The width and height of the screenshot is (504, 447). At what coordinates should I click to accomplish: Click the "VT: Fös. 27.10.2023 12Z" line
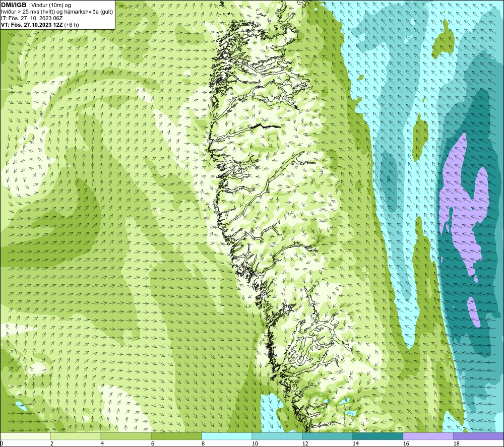click(x=32, y=25)
